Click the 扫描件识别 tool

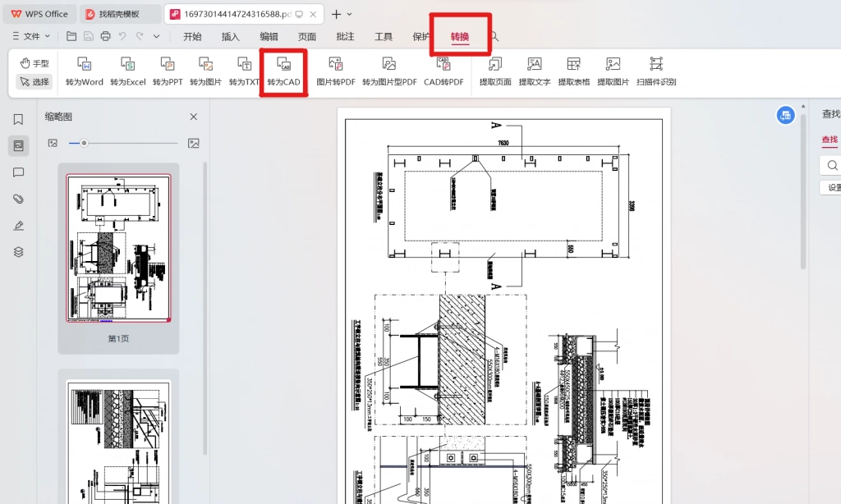pos(656,71)
